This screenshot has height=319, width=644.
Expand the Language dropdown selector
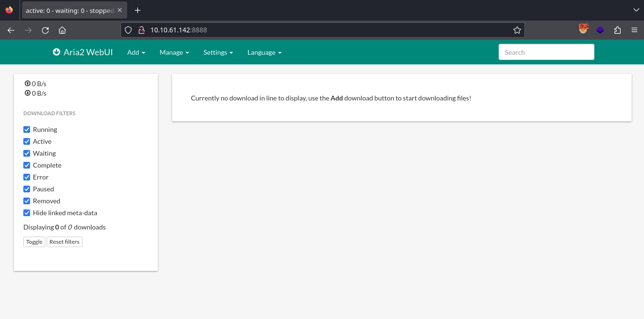click(264, 52)
